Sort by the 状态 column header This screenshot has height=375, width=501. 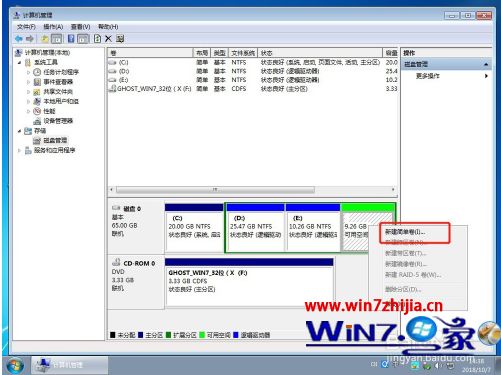(320, 53)
